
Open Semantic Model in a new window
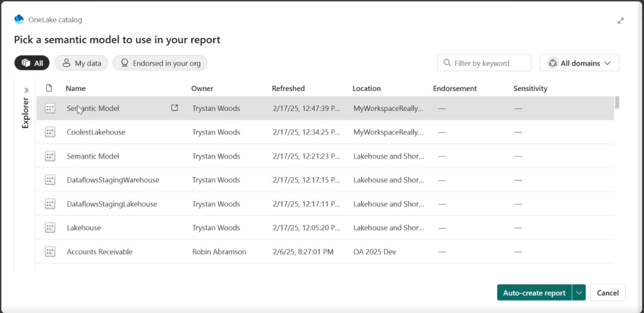point(174,108)
